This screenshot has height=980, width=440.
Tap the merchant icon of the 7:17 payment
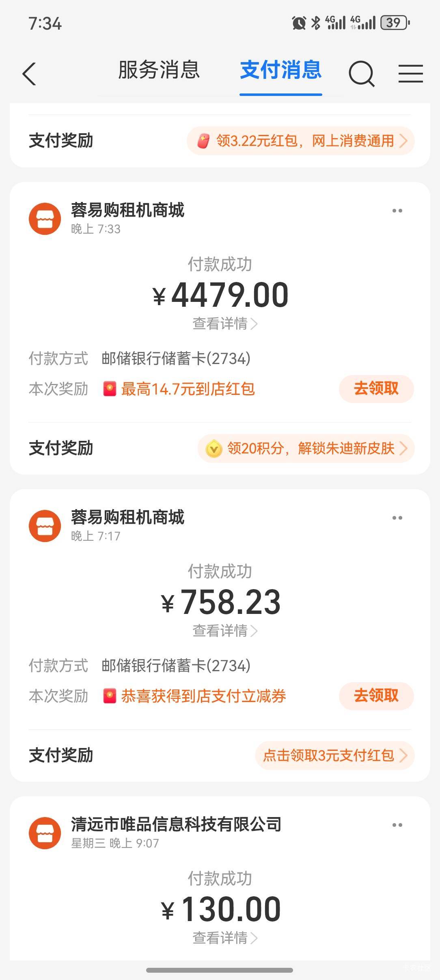(x=45, y=526)
